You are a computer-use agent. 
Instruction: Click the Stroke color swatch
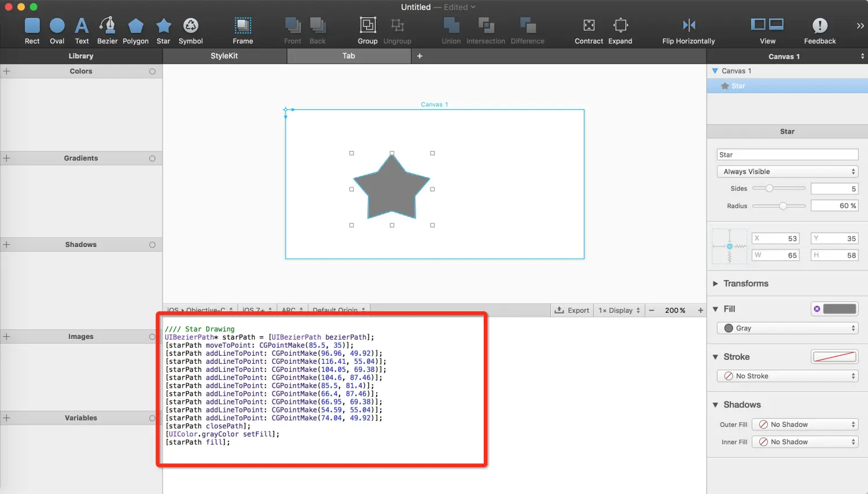[834, 357]
